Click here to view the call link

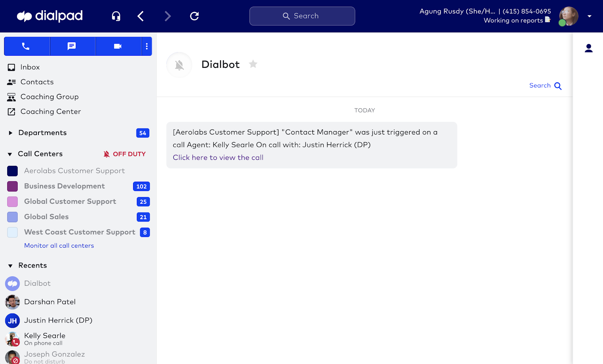[x=218, y=158]
